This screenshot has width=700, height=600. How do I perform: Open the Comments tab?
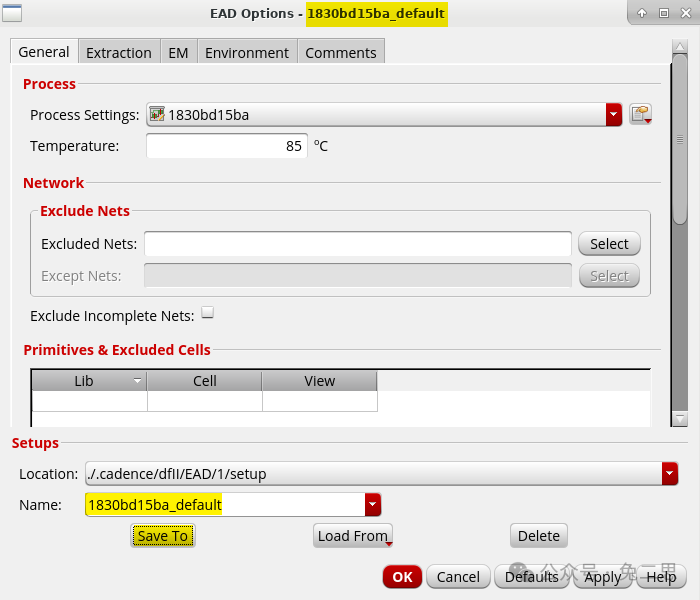point(341,53)
